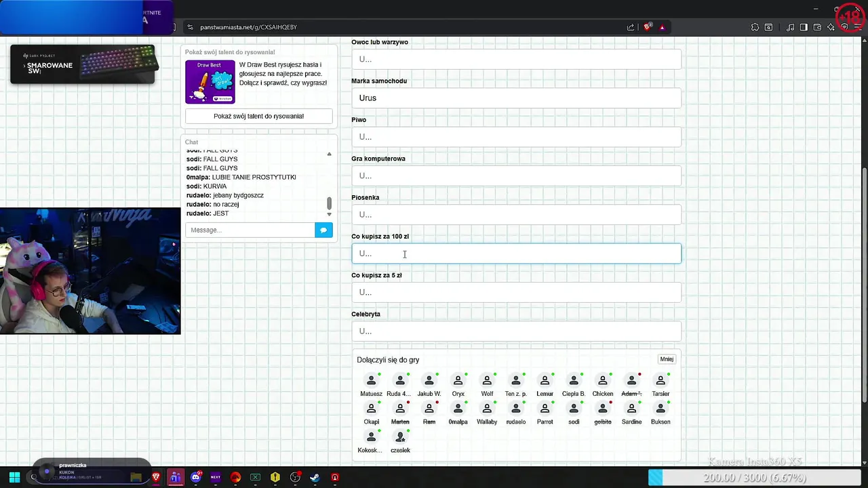Toggle the browser sidebar panel icon

804,27
